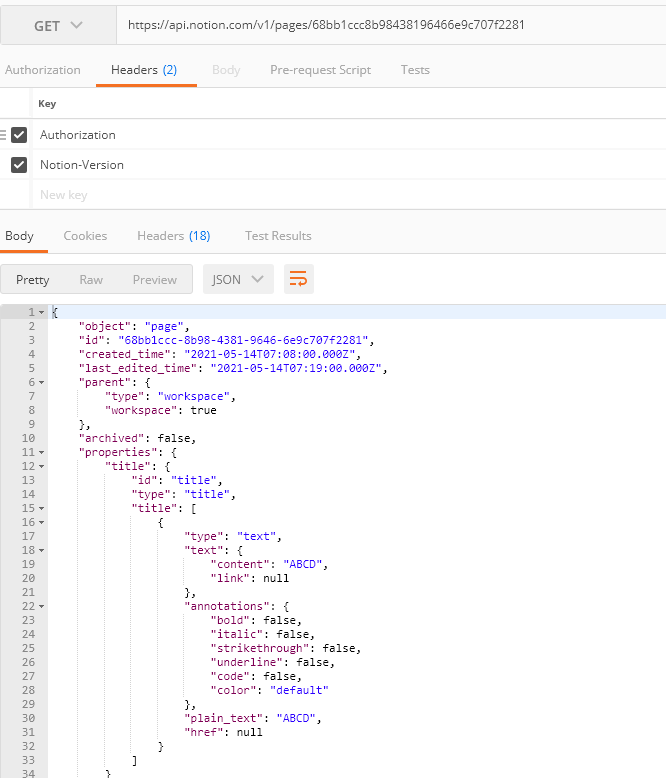Screen dimensions: 666x778
Task: Open the response Headers (18) tab
Action: (x=174, y=236)
